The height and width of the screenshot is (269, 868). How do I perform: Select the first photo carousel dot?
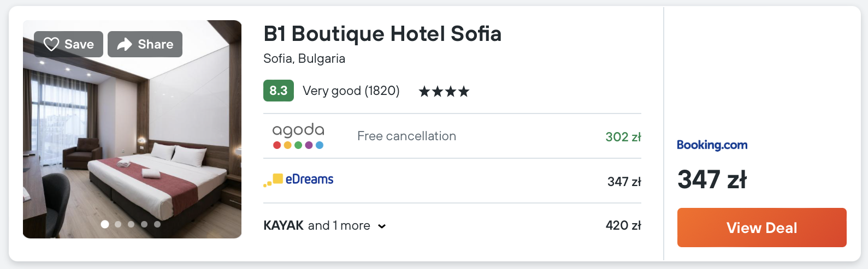point(105,224)
